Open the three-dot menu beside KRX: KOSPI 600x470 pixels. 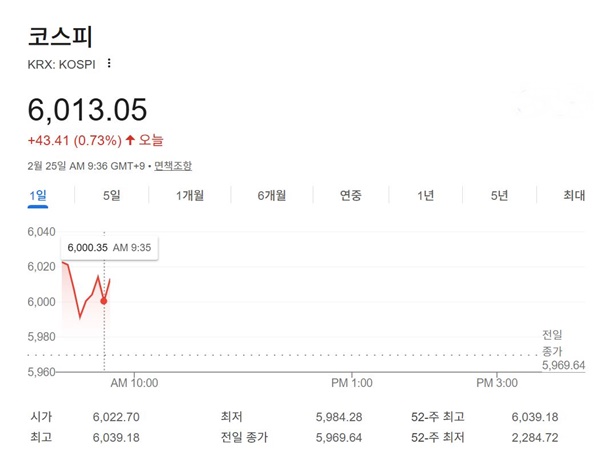[x=109, y=64]
